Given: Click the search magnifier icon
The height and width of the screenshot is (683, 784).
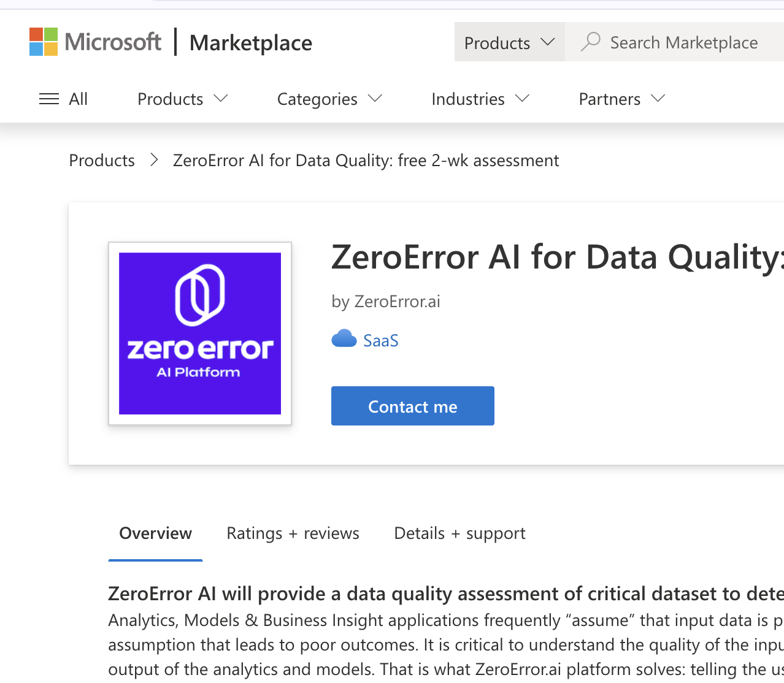Looking at the screenshot, I should [x=590, y=42].
